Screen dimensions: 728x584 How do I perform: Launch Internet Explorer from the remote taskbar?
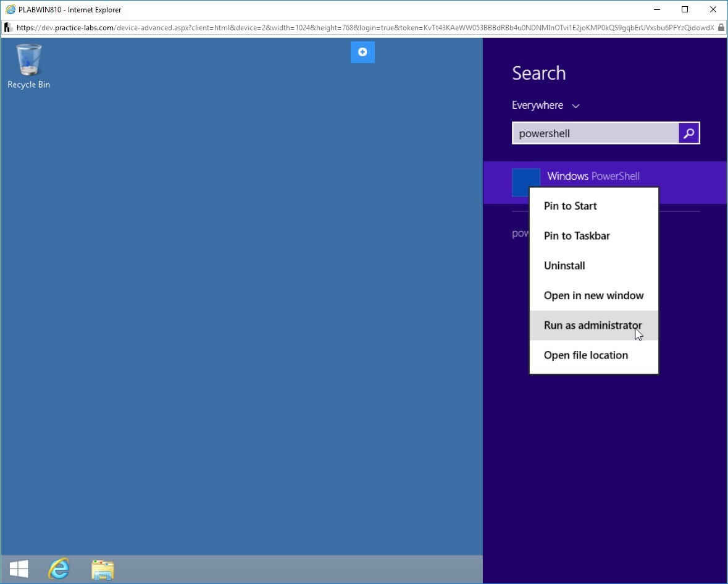tap(59, 569)
